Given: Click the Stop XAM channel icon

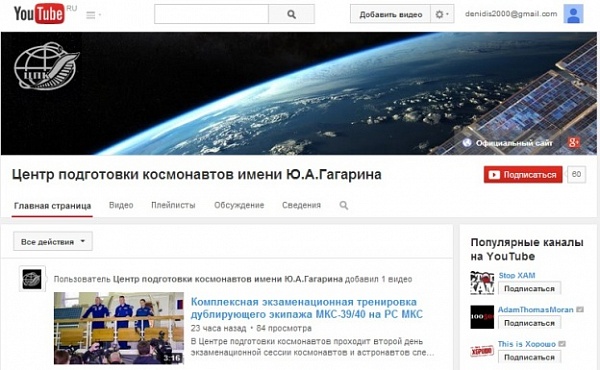Looking at the screenshot, I should coord(482,283).
